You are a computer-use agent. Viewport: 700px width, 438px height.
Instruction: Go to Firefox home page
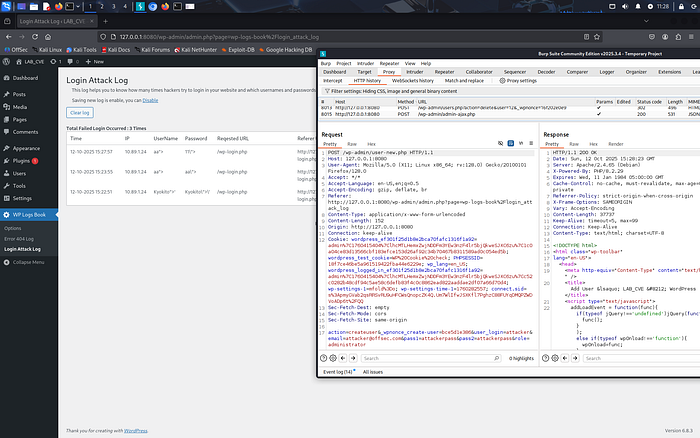(x=48, y=37)
